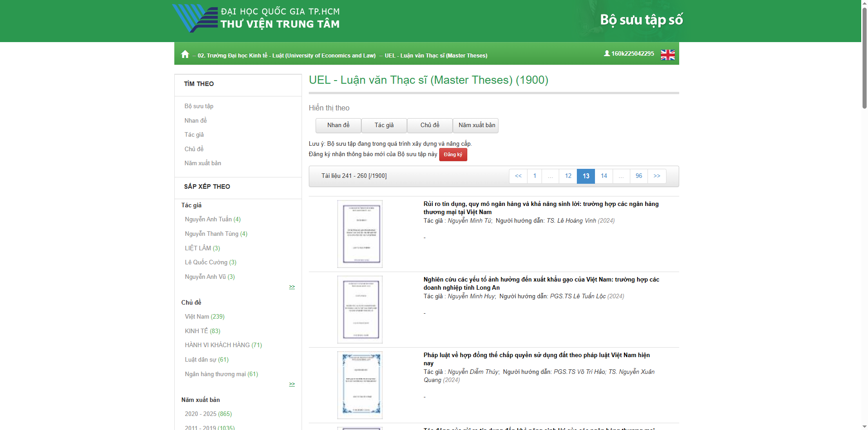Click the red Đăng ký subscribe button

click(x=453, y=155)
